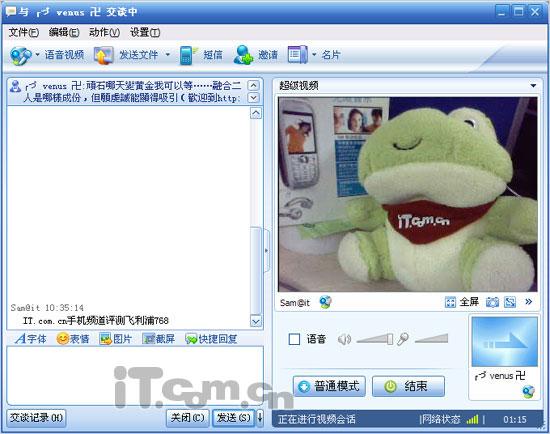The image size is (550, 434).
Task: Click the screenshot (截屏) tool icon
Action: pyautogui.click(x=149, y=339)
